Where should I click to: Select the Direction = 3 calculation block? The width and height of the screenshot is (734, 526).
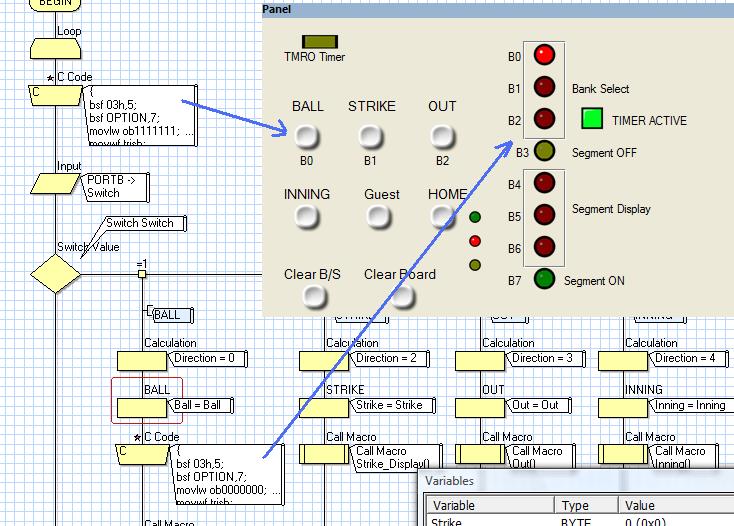click(x=480, y=361)
